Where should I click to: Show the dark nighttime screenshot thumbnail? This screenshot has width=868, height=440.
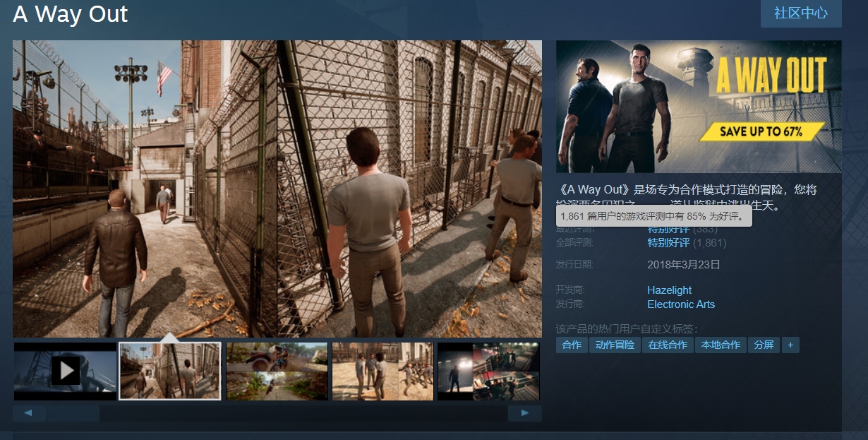tap(489, 371)
